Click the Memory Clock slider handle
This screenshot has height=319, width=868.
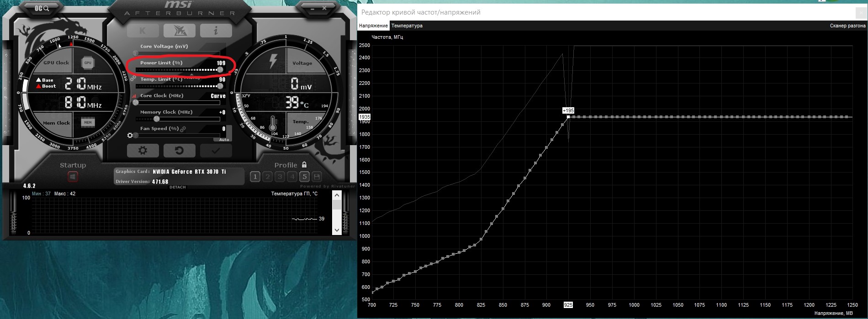157,119
